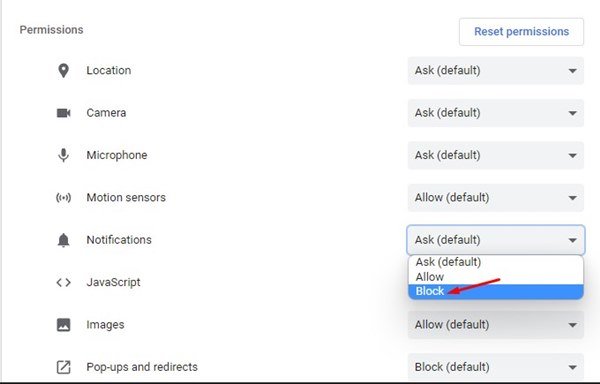The image size is (600, 384).
Task: Click the Reset permissions button
Action: tap(521, 32)
